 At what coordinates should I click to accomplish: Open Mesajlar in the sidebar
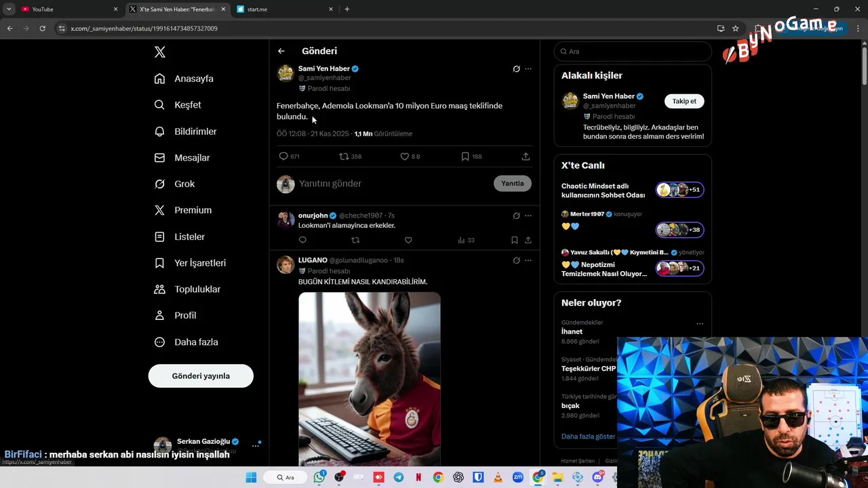tap(182, 158)
